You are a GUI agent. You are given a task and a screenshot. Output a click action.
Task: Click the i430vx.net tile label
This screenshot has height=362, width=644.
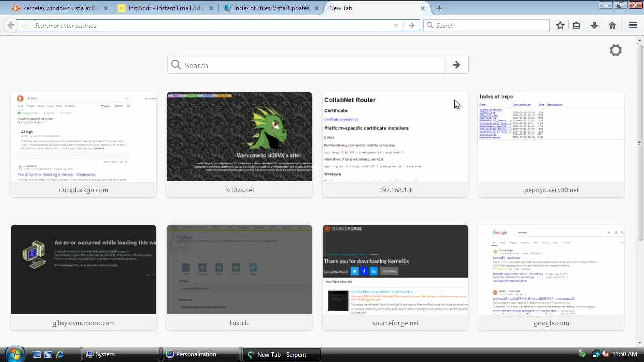coord(239,190)
